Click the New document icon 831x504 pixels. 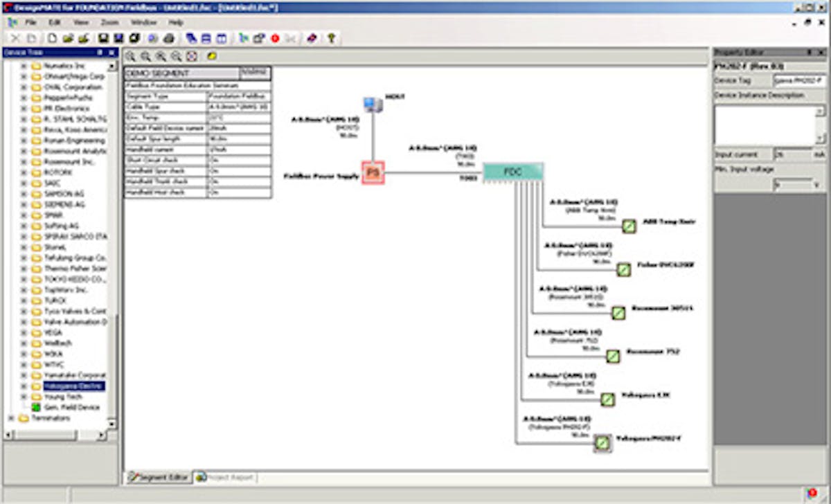[52, 37]
